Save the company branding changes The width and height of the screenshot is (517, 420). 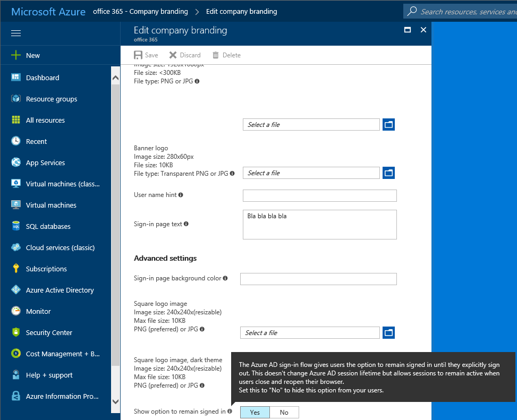click(x=146, y=55)
